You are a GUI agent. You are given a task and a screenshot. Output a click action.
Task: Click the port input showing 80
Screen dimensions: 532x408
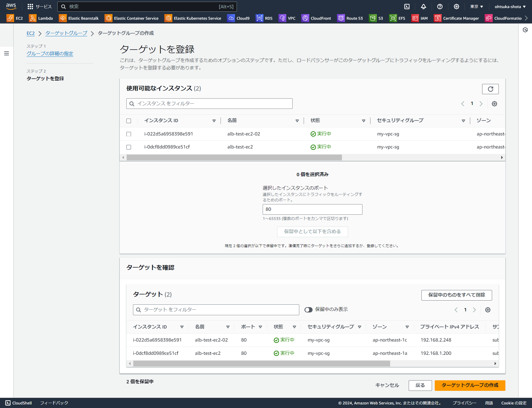coord(312,209)
